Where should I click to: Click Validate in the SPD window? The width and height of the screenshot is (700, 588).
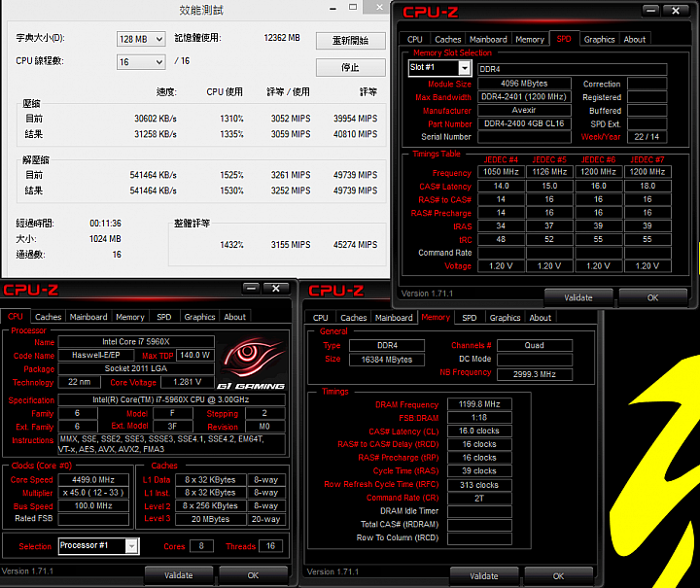tap(578, 297)
